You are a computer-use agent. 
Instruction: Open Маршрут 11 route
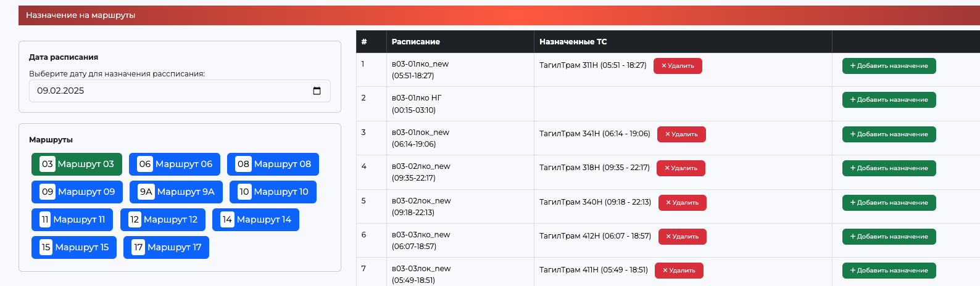(x=72, y=219)
